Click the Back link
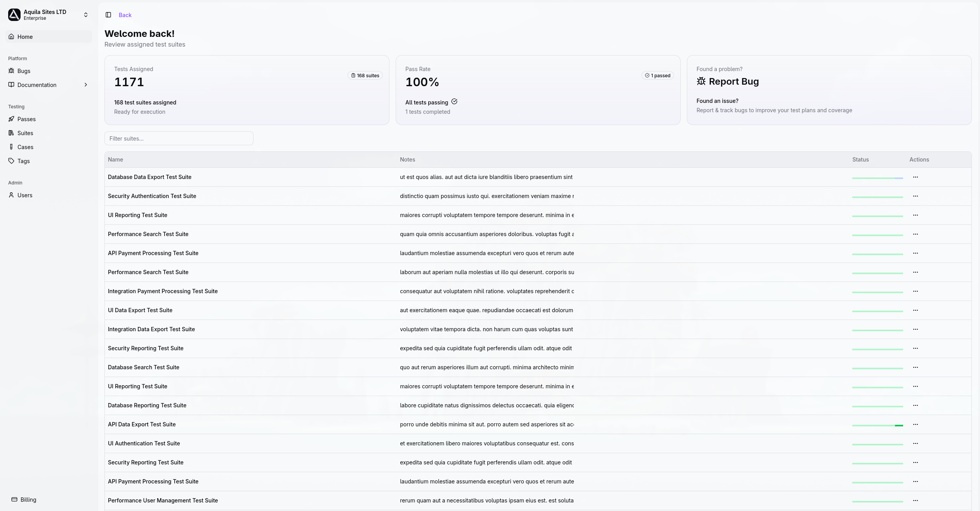Screen dimensions: 980x511 [x=125, y=15]
